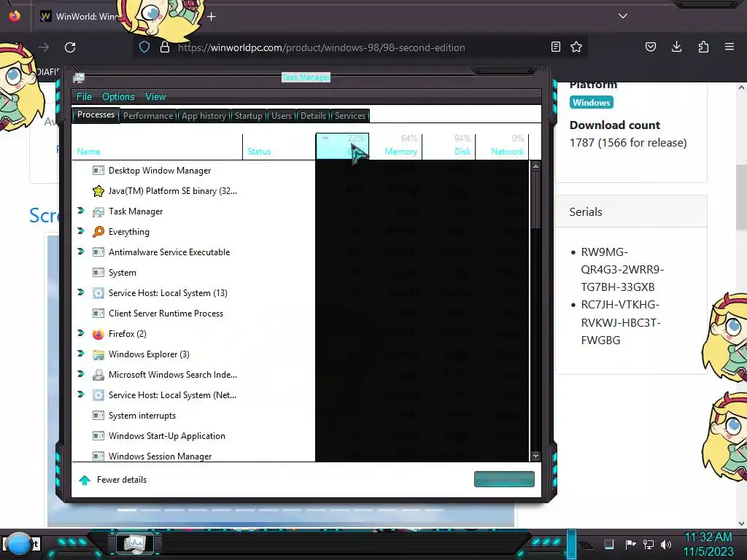
Task: Click the End task button
Action: (x=504, y=480)
